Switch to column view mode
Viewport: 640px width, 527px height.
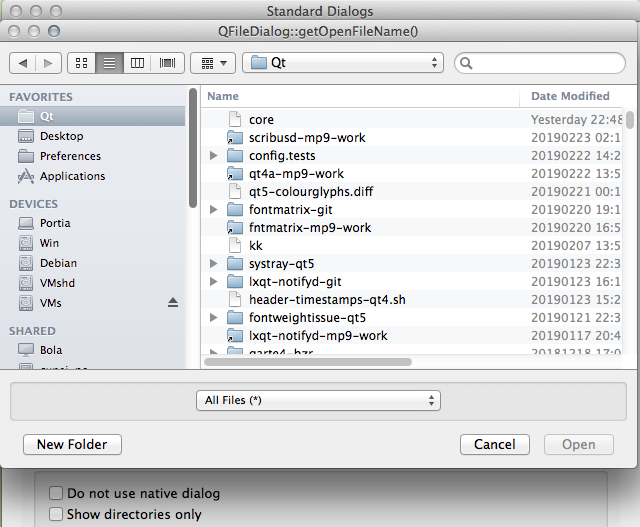tap(138, 63)
